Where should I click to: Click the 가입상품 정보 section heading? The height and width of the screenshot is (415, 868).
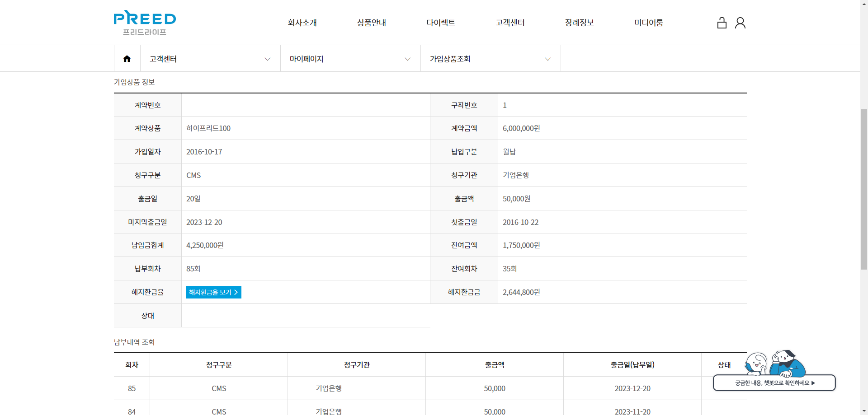pyautogui.click(x=134, y=82)
